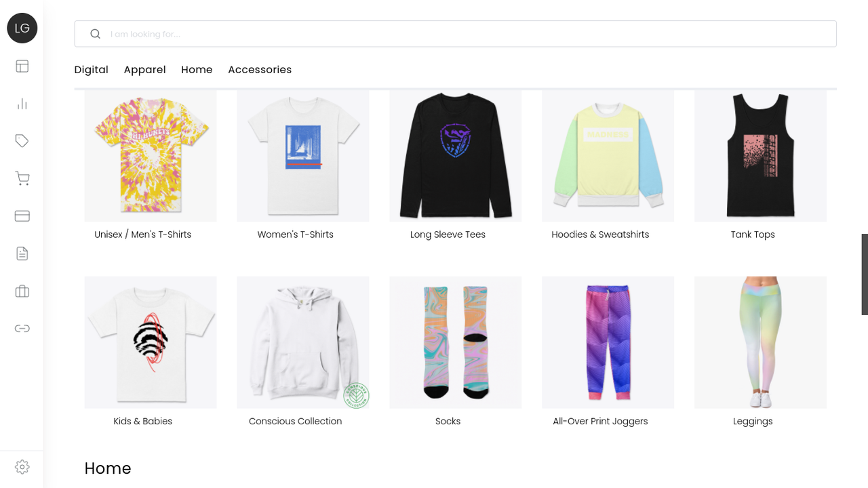Click the price tag icon in sidebar
Screen dimensions: 868x488
point(22,141)
